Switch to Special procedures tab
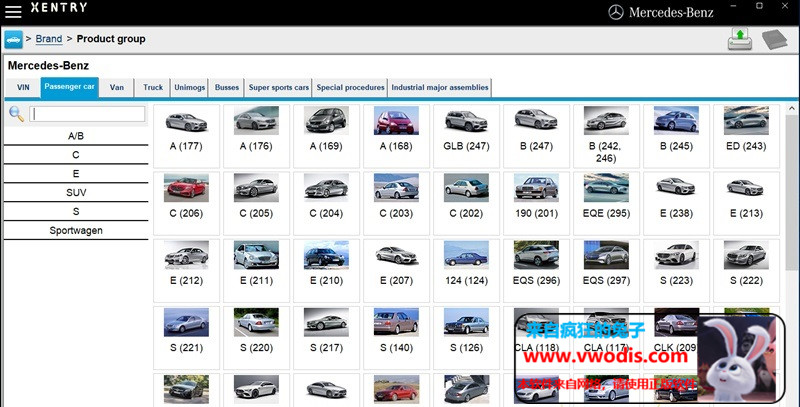The width and height of the screenshot is (800, 407). click(x=351, y=87)
